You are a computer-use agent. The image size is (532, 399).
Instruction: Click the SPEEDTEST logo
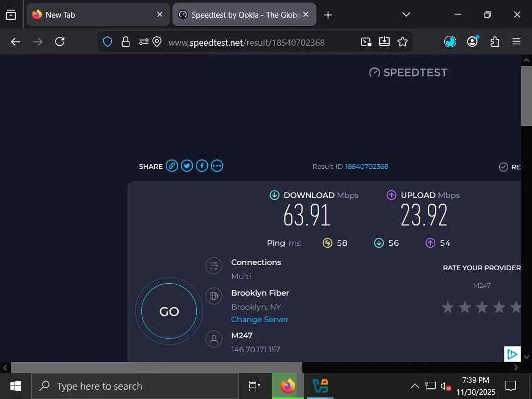(x=408, y=72)
